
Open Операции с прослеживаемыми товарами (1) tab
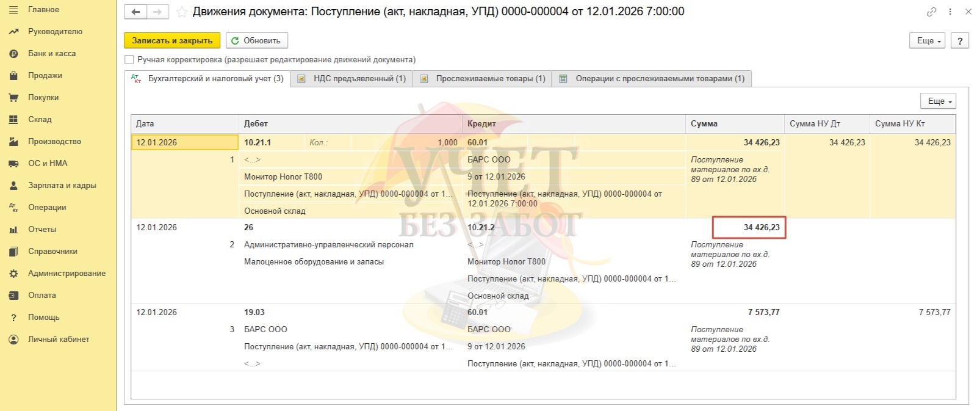[652, 79]
